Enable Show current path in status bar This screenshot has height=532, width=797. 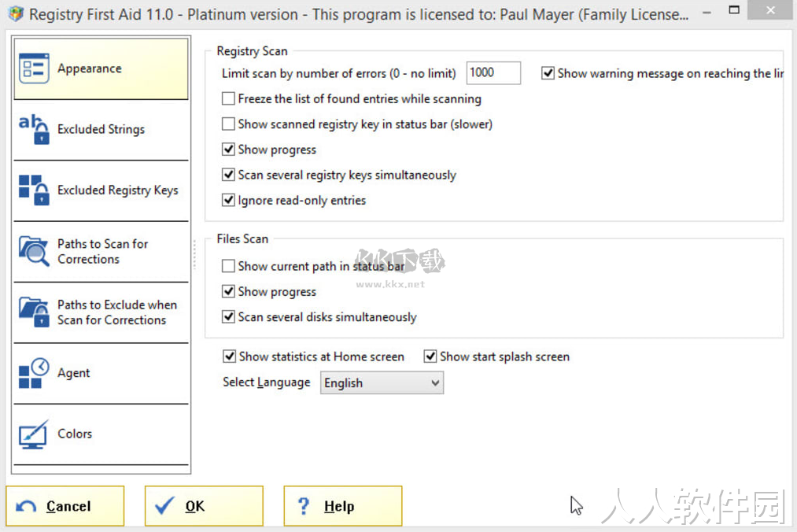pos(228,266)
